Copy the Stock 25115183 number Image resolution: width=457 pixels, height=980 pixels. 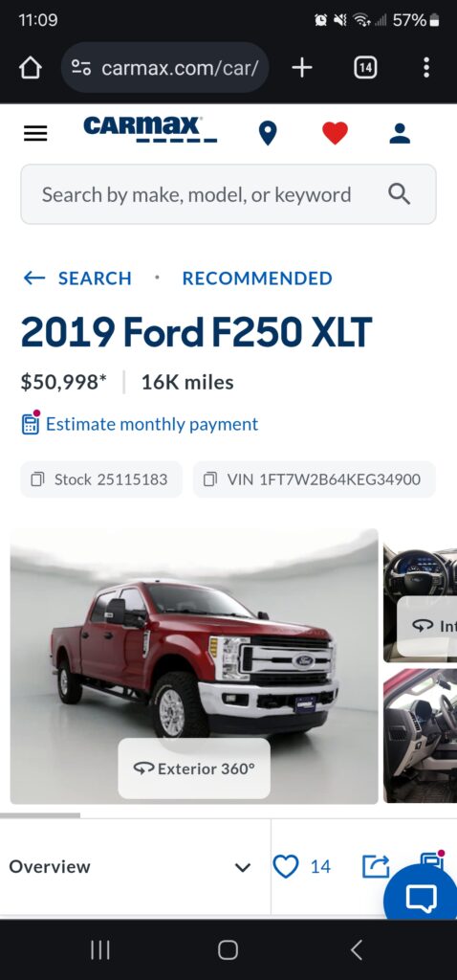tap(101, 479)
